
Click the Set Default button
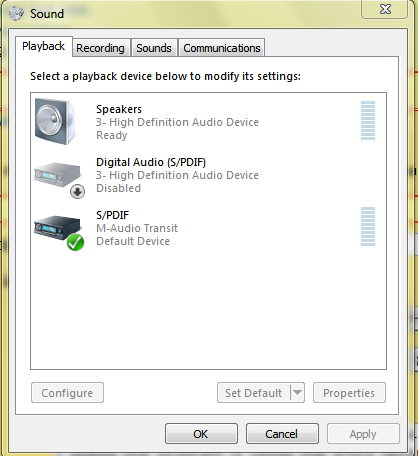(x=254, y=393)
